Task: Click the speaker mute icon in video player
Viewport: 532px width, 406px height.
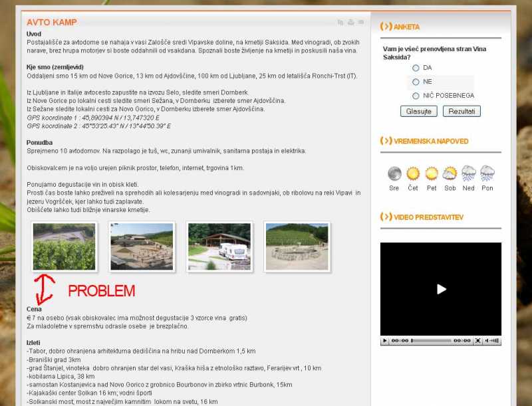Action: pos(487,341)
